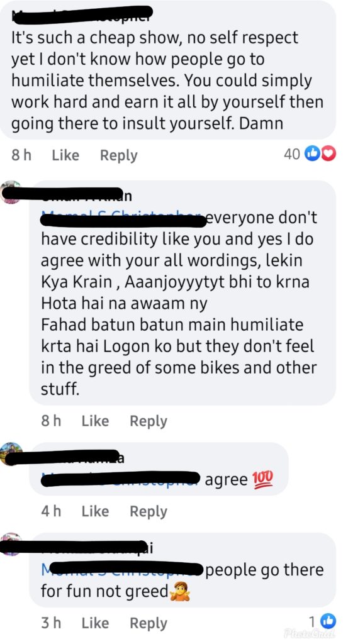The image size is (348, 644).
Task: Reply to the 'agree' comment
Action: tap(149, 512)
